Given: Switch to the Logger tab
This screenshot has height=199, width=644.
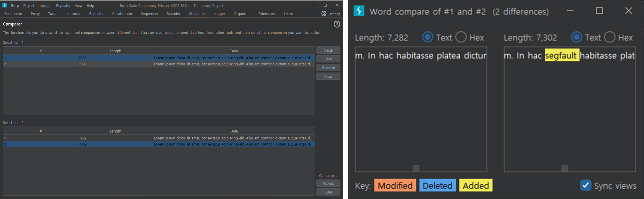Looking at the screenshot, I should tap(220, 14).
